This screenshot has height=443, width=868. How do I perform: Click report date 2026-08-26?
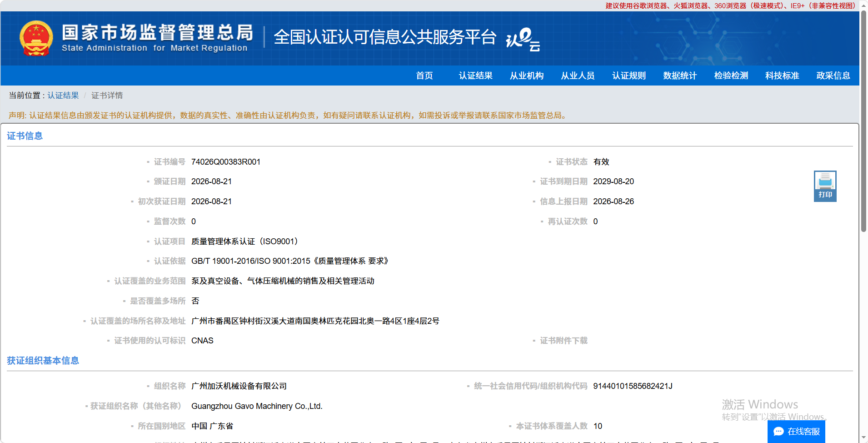(x=614, y=201)
